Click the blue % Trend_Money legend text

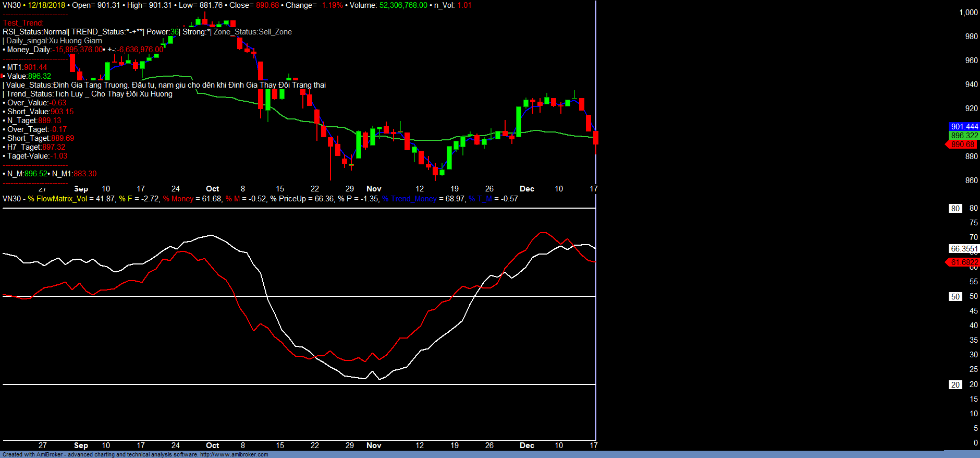[409, 199]
